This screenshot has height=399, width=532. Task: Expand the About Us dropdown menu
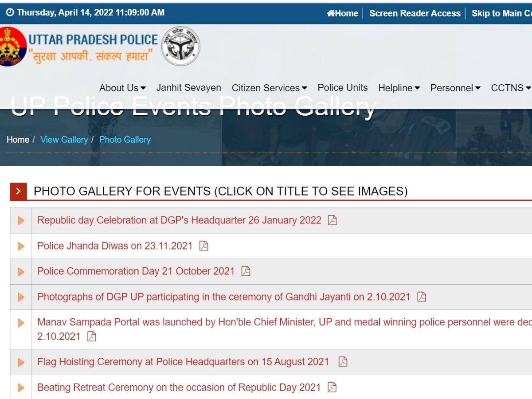coord(122,88)
